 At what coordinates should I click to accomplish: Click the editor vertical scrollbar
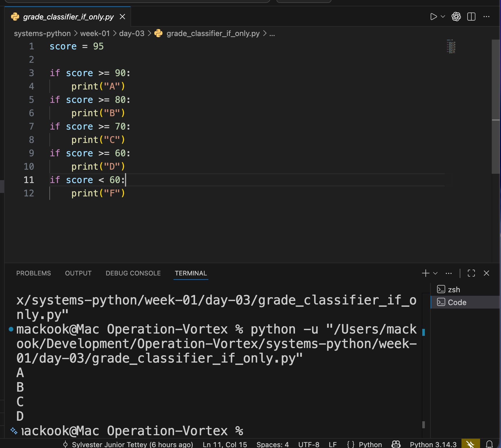(x=495, y=107)
